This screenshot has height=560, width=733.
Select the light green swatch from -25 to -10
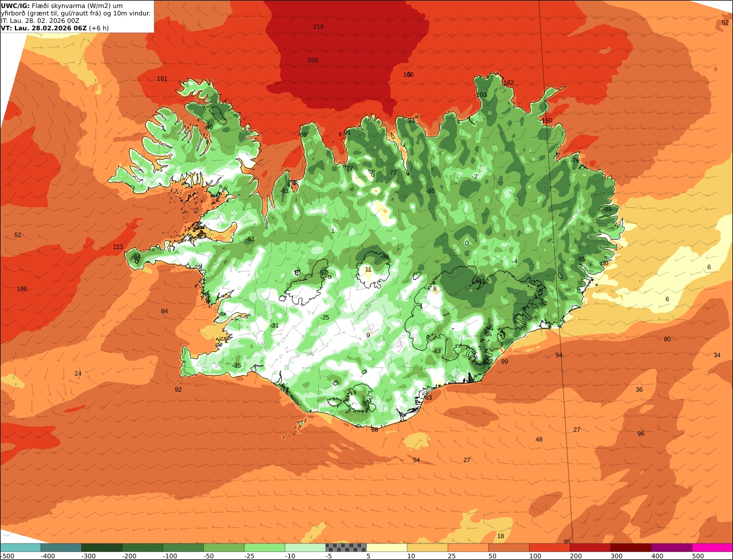(x=265, y=547)
